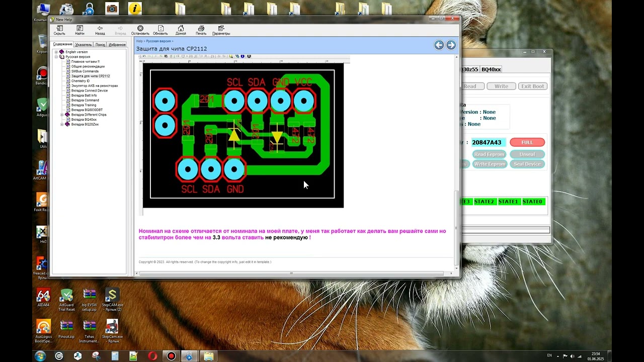Open the Содержание tab
Image resolution: width=644 pixels, height=362 pixels.
pos(63,44)
